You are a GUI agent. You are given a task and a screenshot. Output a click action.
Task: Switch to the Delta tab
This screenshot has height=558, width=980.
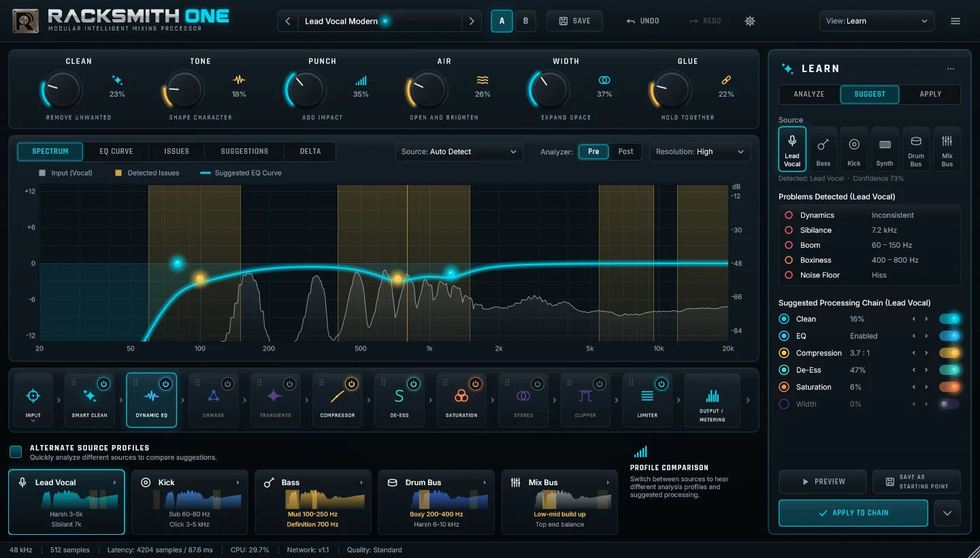pyautogui.click(x=310, y=151)
